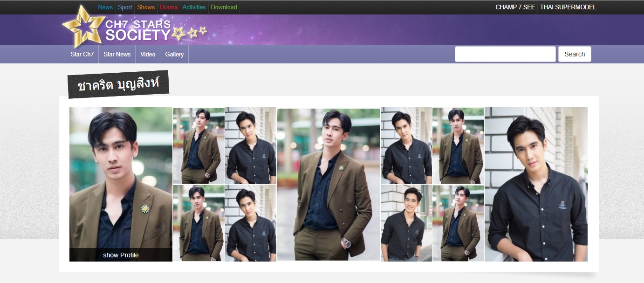Image resolution: width=644 pixels, height=283 pixels.
Task: Click the show Profile overlay
Action: (121, 255)
